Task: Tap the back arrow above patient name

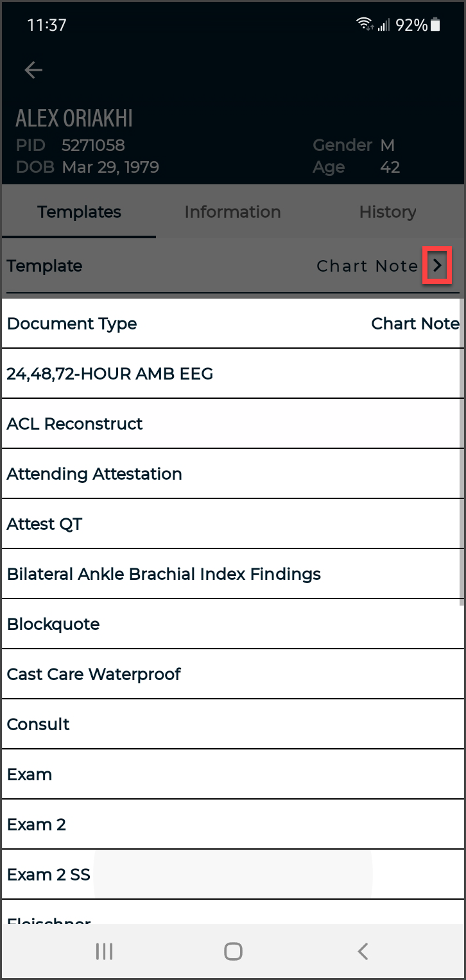Action: click(x=33, y=70)
